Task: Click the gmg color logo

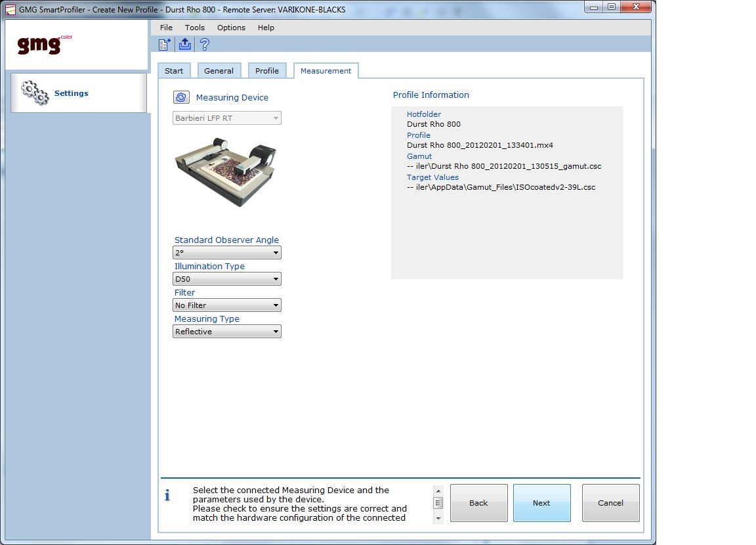Action: click(x=45, y=45)
